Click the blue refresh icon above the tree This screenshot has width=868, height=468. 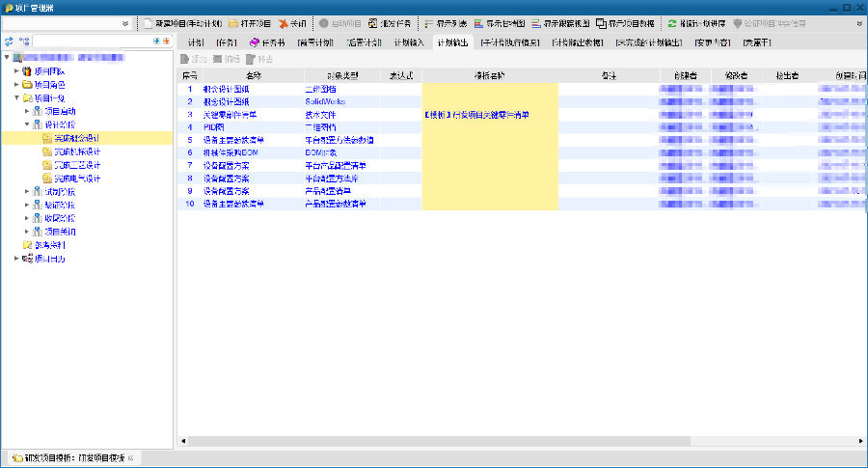10,42
